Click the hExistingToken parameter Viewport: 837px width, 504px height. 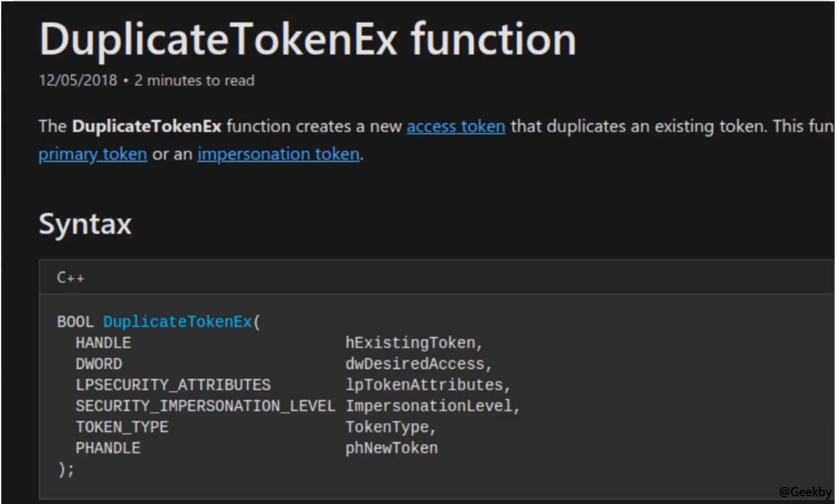pos(410,343)
